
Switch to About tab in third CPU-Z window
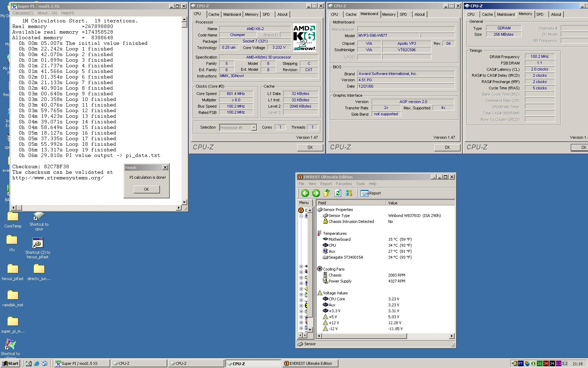pos(556,14)
